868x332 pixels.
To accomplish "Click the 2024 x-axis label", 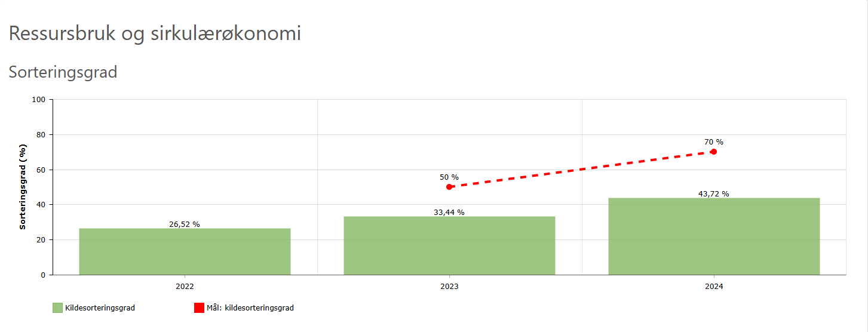I will pos(714,287).
